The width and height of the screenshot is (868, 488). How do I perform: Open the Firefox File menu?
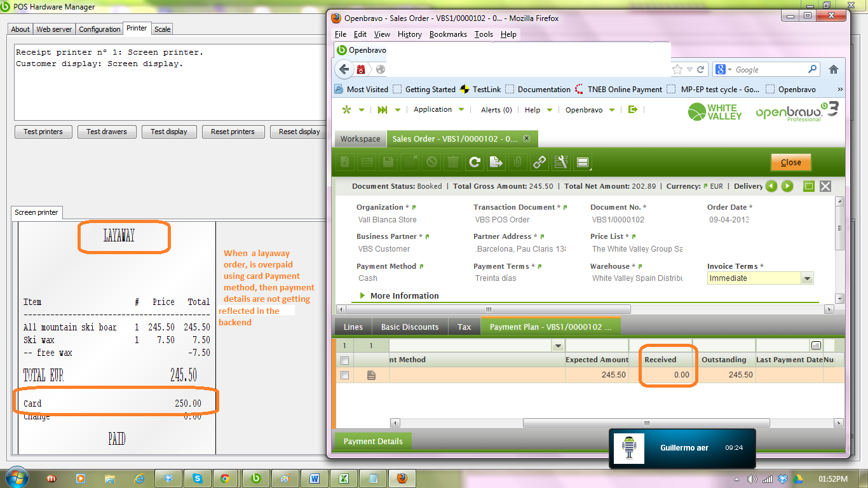pyautogui.click(x=341, y=34)
